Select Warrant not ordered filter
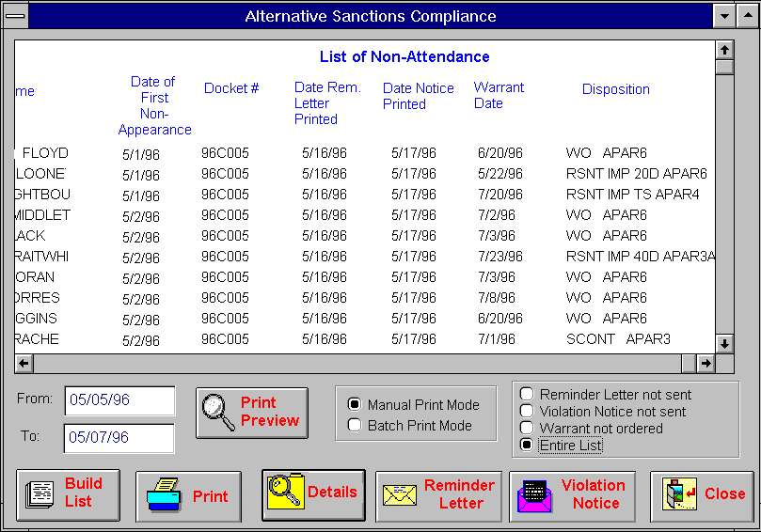The width and height of the screenshot is (761, 532). point(528,429)
